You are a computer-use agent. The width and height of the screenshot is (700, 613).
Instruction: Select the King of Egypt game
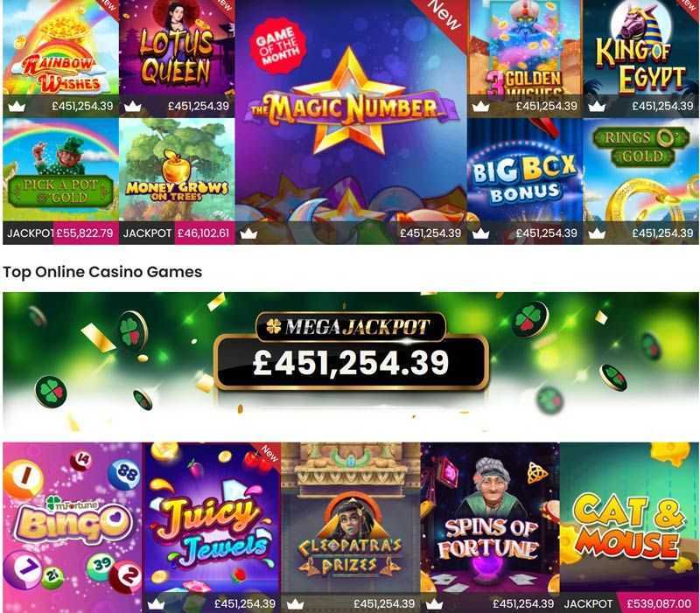coord(641,58)
